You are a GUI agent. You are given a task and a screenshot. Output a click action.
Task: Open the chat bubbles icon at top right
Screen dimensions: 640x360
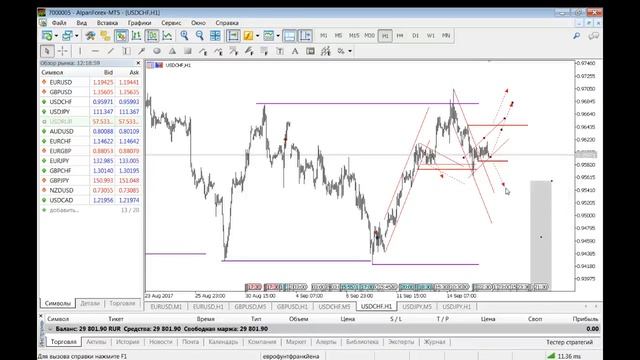click(593, 36)
